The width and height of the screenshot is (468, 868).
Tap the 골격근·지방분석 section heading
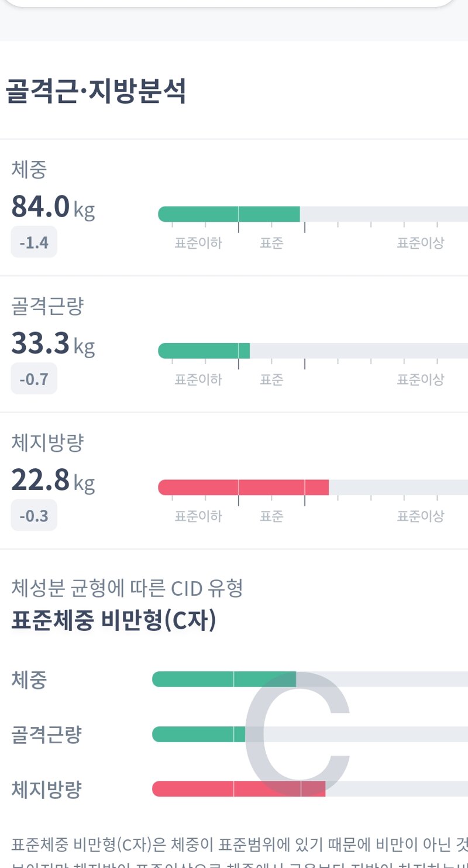[97, 91]
